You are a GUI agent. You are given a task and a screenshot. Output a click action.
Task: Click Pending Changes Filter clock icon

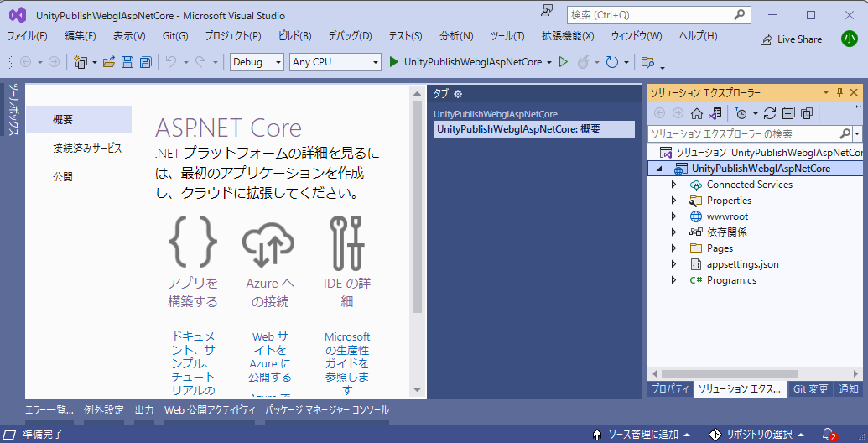(741, 113)
